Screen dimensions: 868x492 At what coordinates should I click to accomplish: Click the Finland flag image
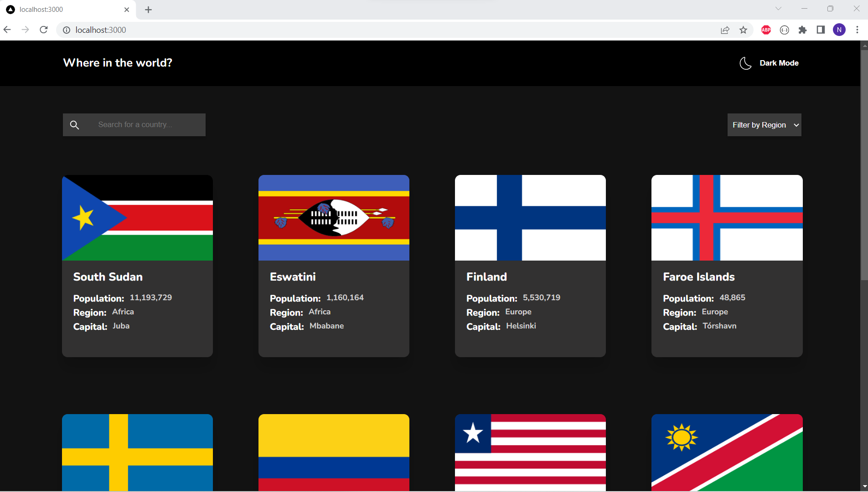[530, 218]
